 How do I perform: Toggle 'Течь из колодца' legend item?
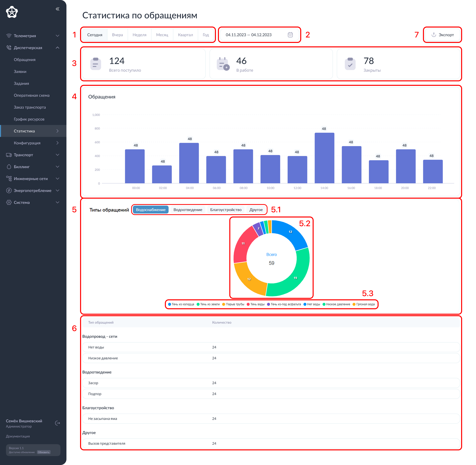[x=181, y=304]
